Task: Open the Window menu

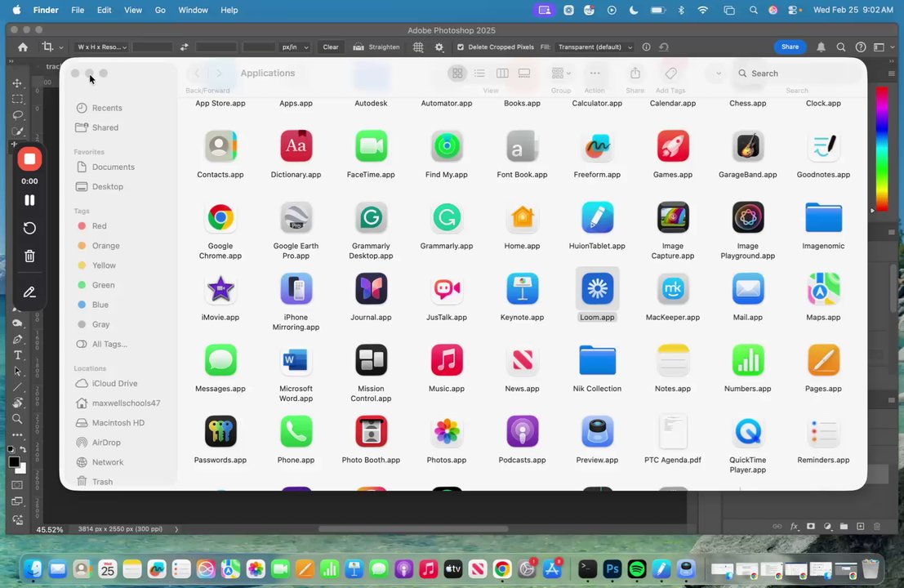Action: point(194,10)
